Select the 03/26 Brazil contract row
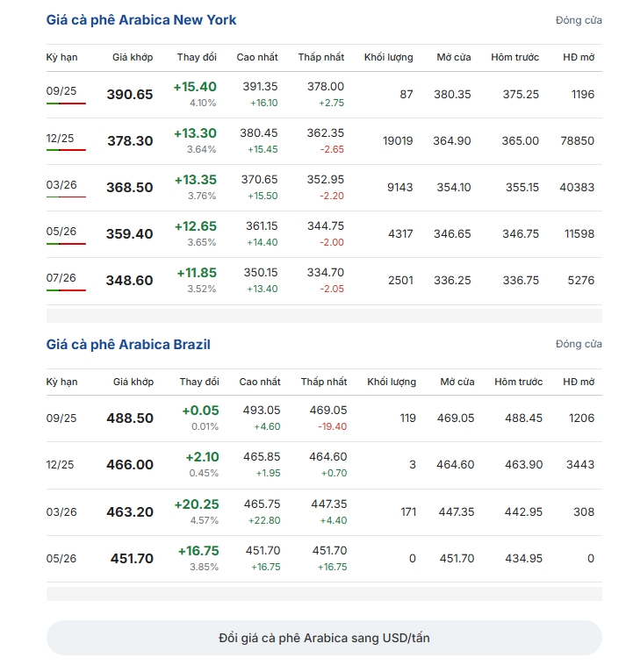This screenshot has width=626, height=672. (324, 512)
